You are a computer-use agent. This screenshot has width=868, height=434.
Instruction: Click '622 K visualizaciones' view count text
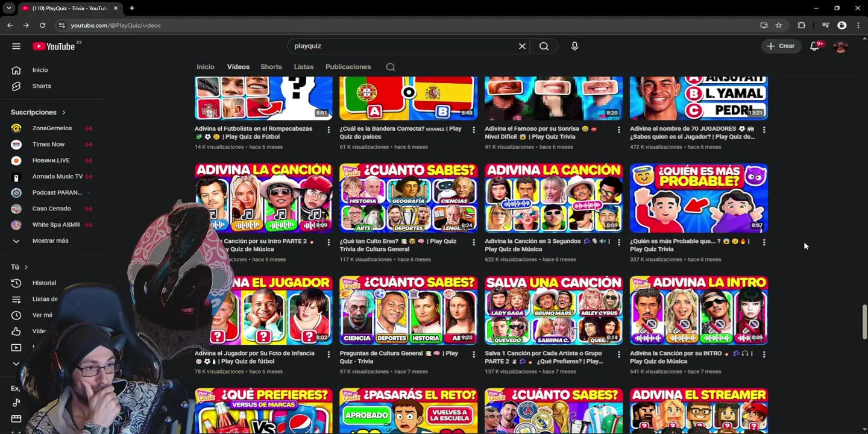509,260
